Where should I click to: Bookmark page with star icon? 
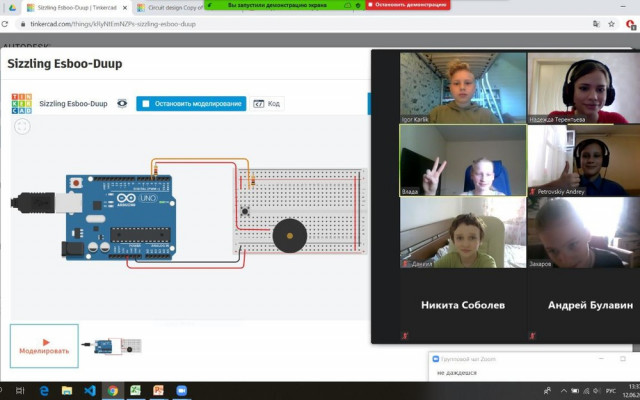point(611,24)
